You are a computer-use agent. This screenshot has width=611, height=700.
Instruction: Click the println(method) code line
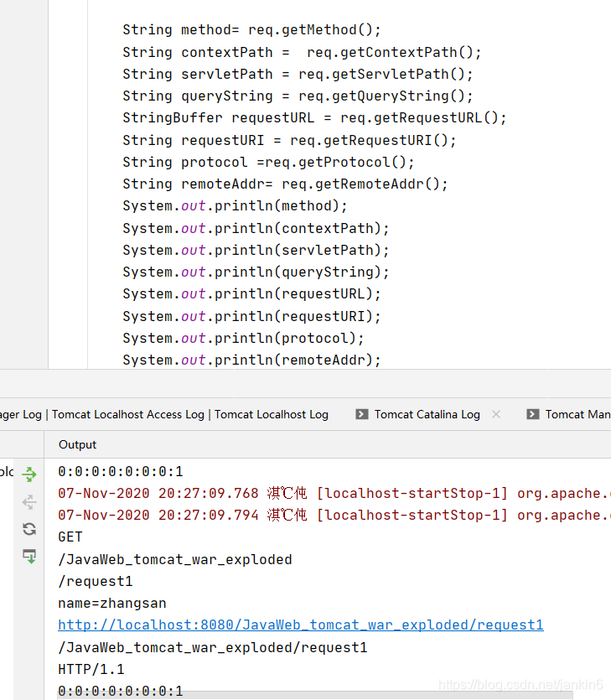[x=236, y=205]
